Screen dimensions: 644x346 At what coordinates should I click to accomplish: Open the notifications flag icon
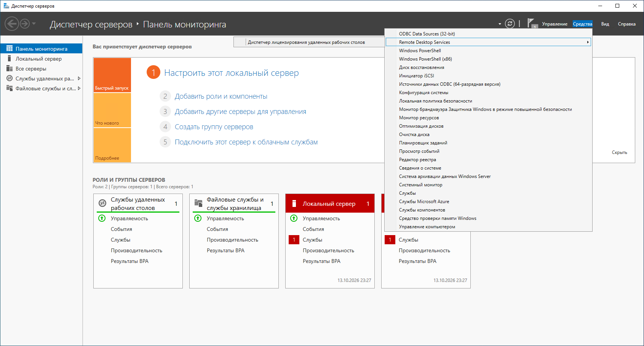click(532, 23)
